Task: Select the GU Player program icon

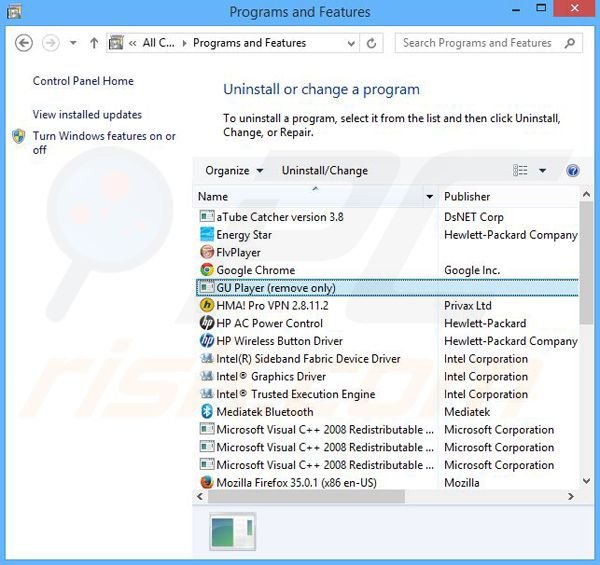Action: (x=207, y=287)
